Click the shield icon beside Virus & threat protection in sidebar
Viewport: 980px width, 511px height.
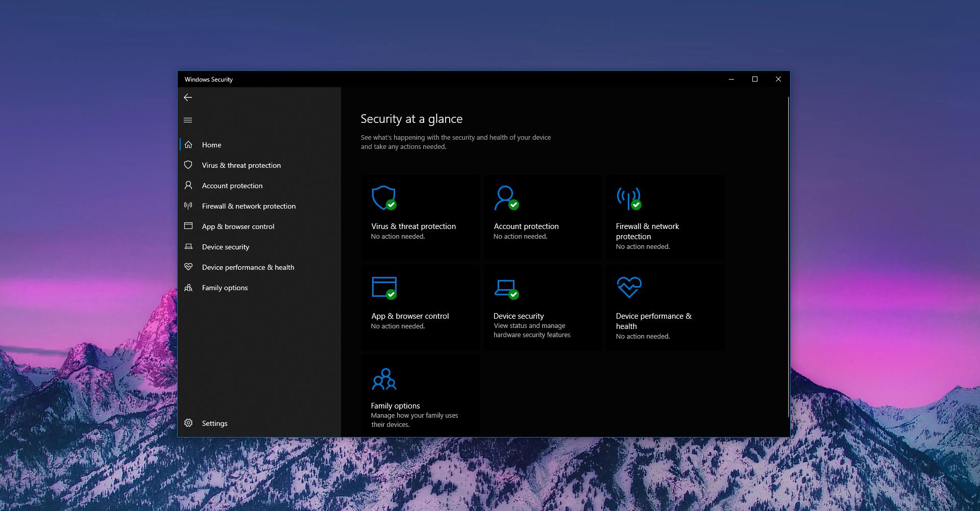(188, 165)
